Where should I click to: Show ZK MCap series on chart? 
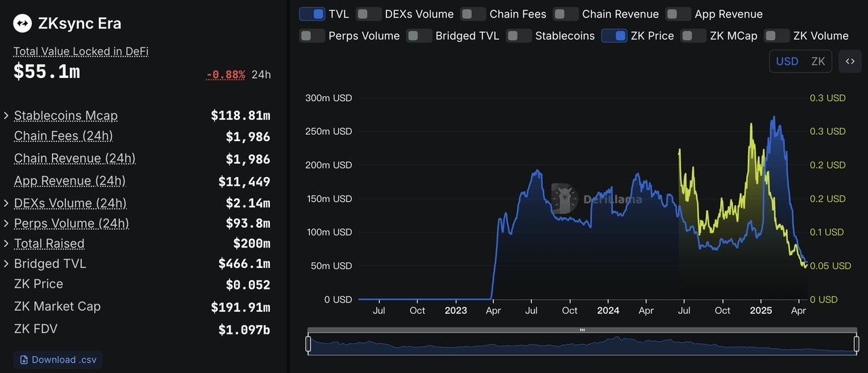(694, 36)
